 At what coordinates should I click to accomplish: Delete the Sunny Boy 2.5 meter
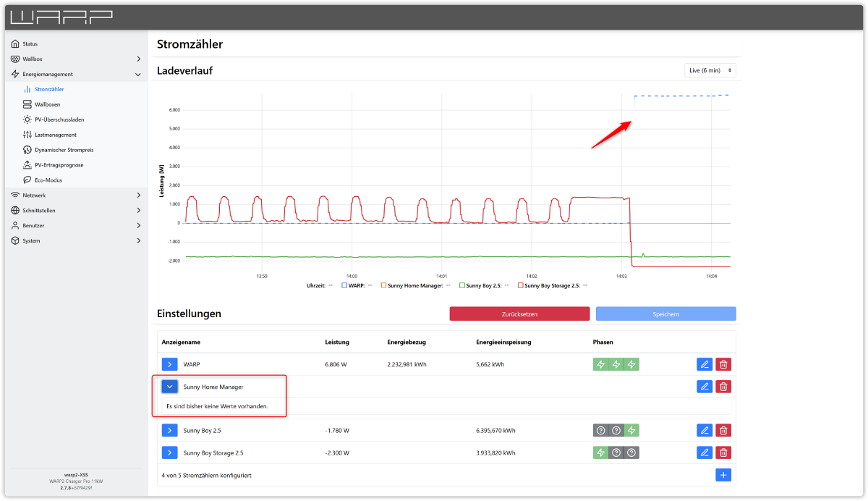[723, 431]
